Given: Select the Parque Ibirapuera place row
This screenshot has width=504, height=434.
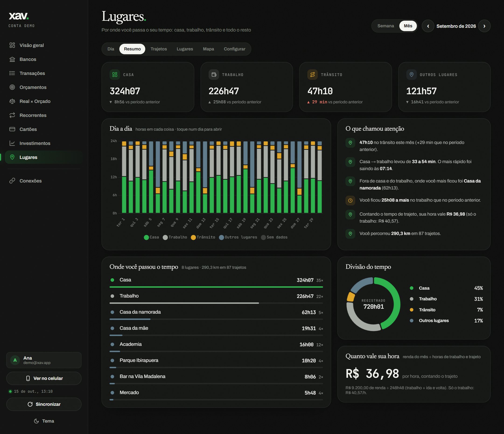Looking at the screenshot, I should coord(216,362).
